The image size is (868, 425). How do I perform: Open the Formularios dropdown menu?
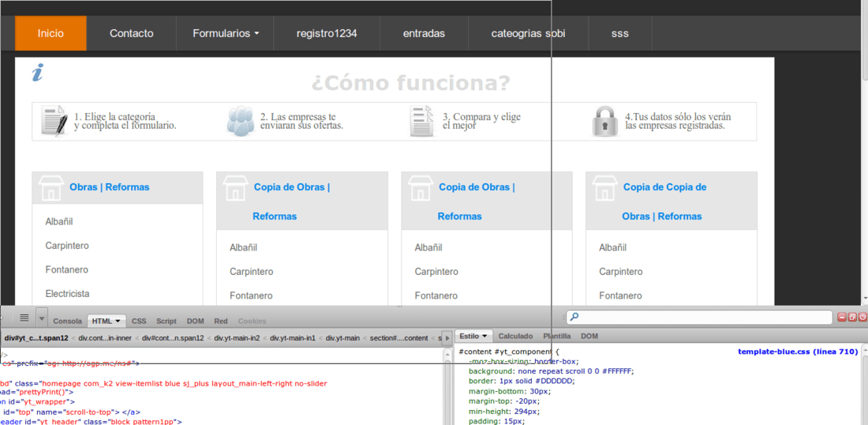click(x=226, y=33)
